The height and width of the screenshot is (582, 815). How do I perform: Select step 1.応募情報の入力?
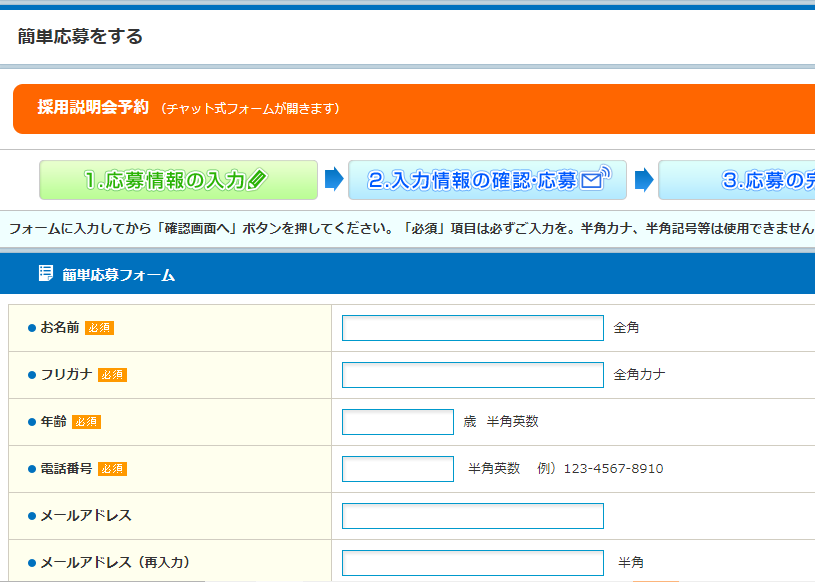tap(178, 181)
